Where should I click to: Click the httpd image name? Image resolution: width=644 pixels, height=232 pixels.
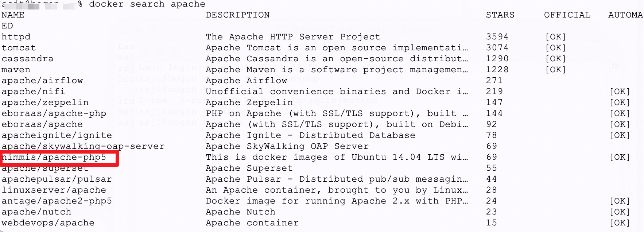point(16,37)
